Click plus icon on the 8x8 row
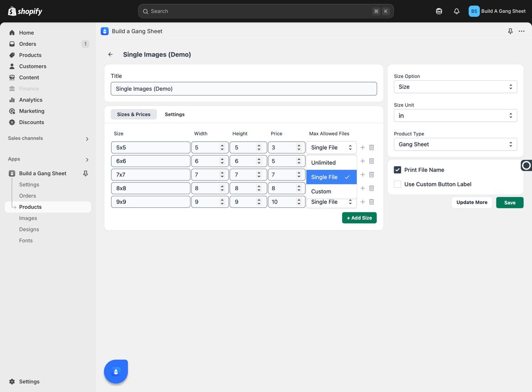This screenshot has width=532, height=392. click(x=362, y=188)
